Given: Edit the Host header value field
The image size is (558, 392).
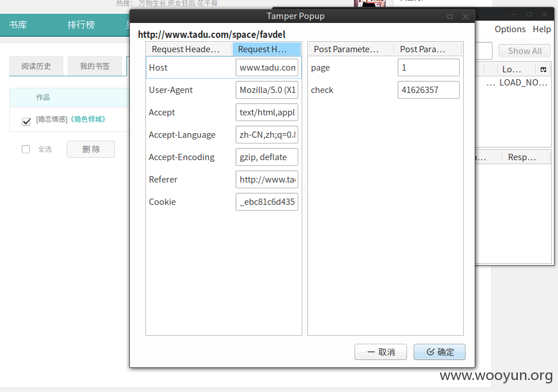Looking at the screenshot, I should 267,68.
